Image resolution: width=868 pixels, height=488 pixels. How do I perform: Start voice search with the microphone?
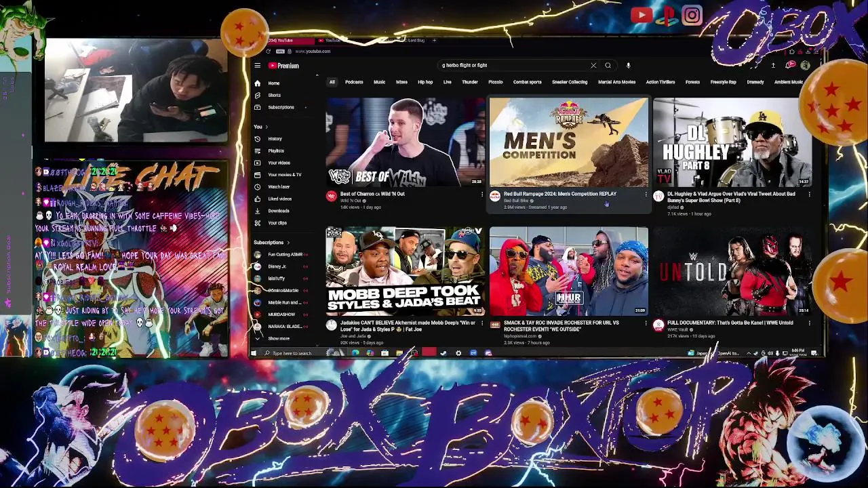click(628, 66)
